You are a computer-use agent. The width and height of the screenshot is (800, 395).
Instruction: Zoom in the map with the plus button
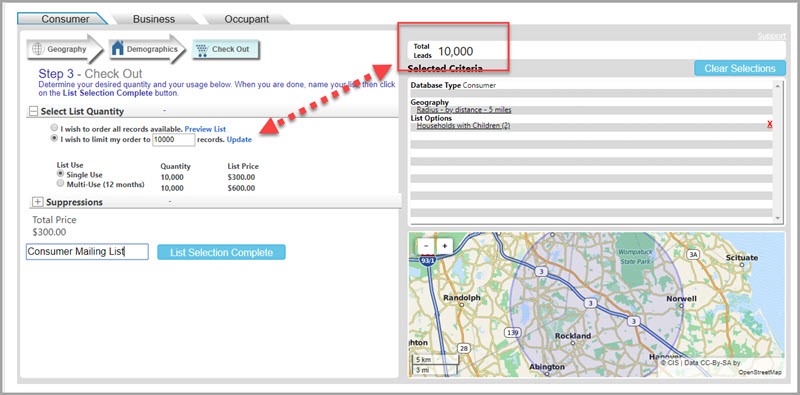(444, 246)
